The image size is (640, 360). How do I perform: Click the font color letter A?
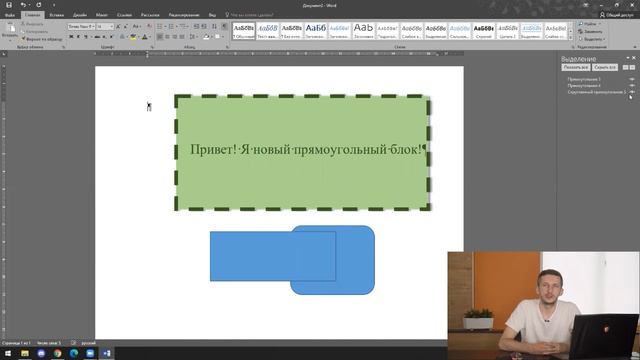coord(144,37)
